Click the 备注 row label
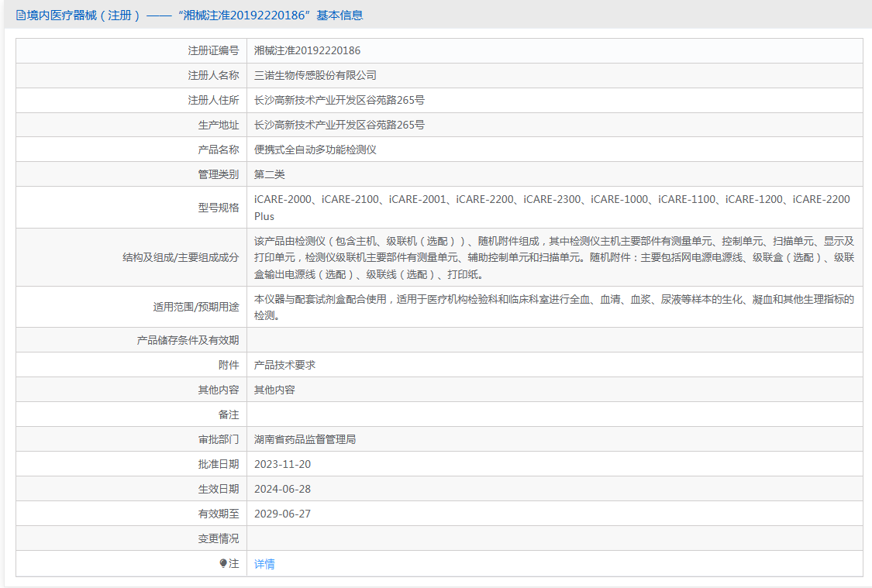Viewport: 872px width, 588px height. [x=229, y=414]
